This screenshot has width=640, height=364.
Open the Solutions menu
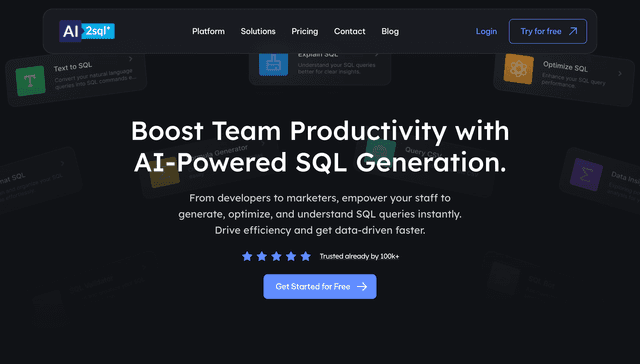pyautogui.click(x=258, y=31)
